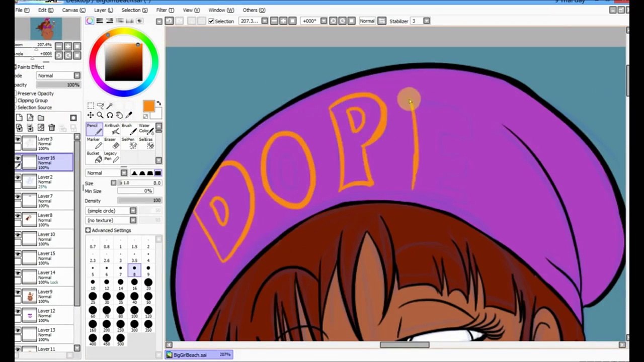644x362 pixels.
Task: Pick the Magic Wand selection tool
Action: pos(109,106)
